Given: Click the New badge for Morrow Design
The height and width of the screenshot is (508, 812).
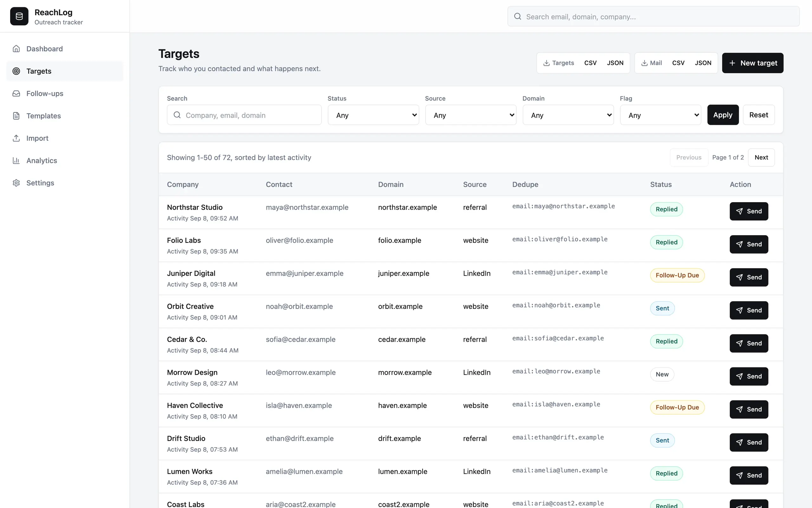Looking at the screenshot, I should pos(662,374).
